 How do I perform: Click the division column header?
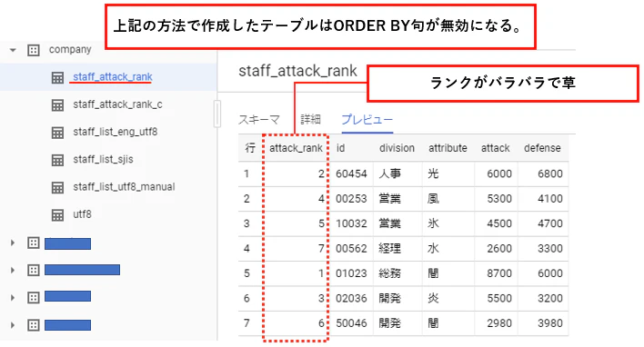pyautogui.click(x=397, y=148)
